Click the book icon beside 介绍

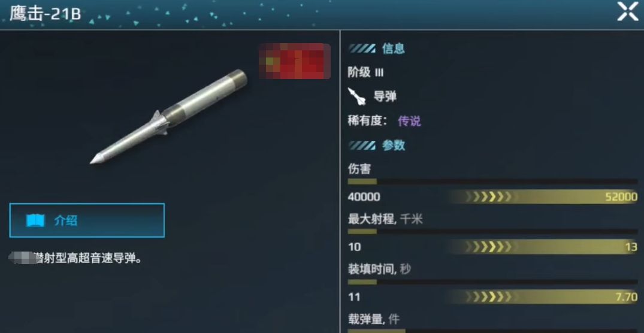35,221
